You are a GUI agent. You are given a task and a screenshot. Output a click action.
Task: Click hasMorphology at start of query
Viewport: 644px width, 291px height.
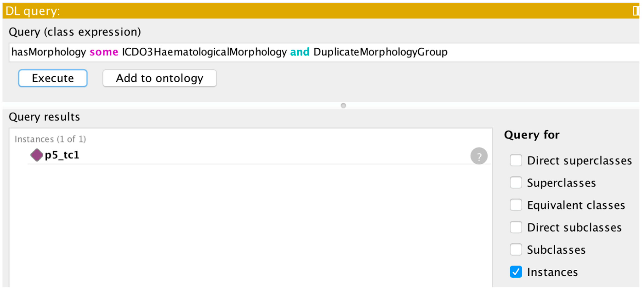click(49, 52)
